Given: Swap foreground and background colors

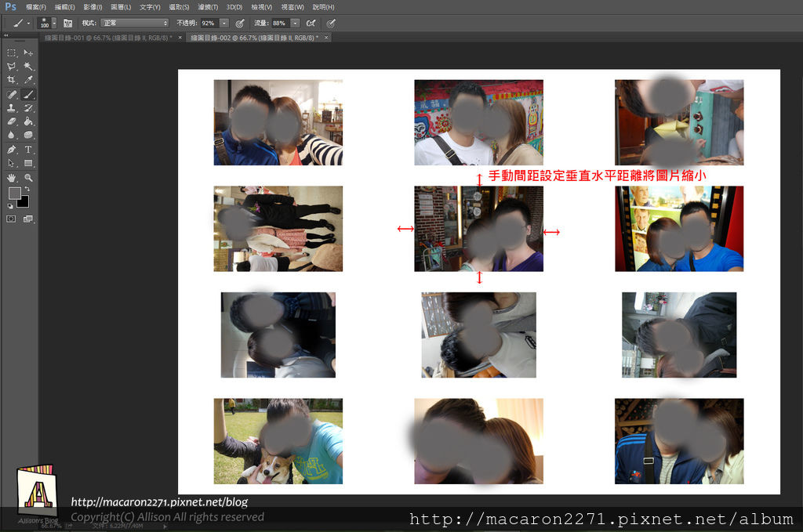Looking at the screenshot, I should pyautogui.click(x=27, y=189).
